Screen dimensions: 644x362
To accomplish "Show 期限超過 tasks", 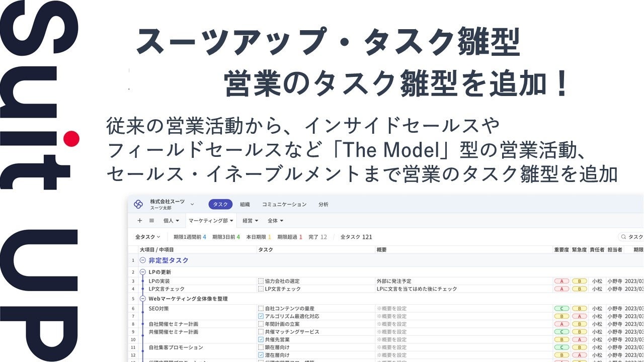I will click(x=290, y=237).
